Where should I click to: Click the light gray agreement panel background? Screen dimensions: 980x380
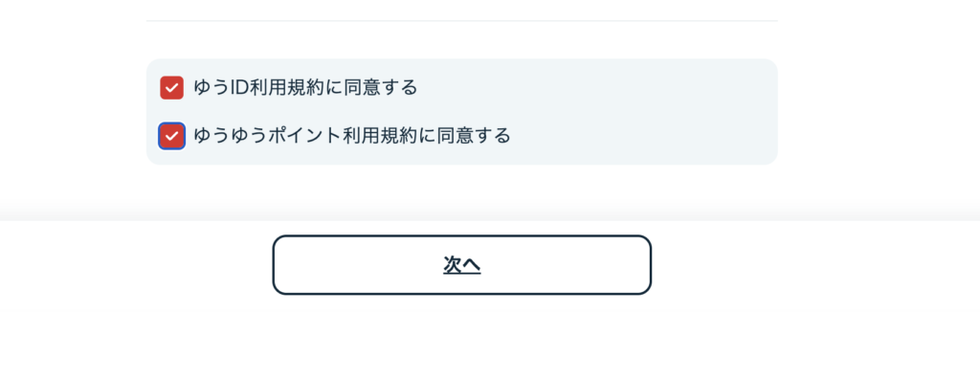[x=625, y=111]
